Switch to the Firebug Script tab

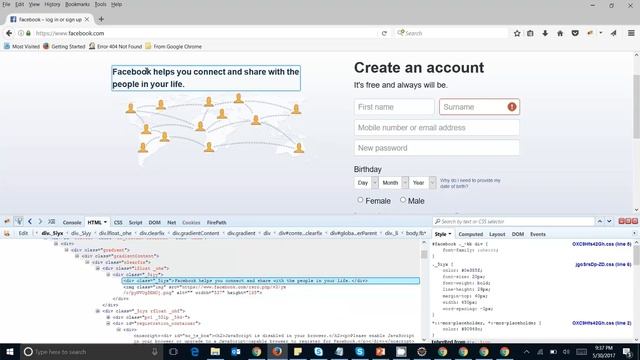[x=136, y=222]
